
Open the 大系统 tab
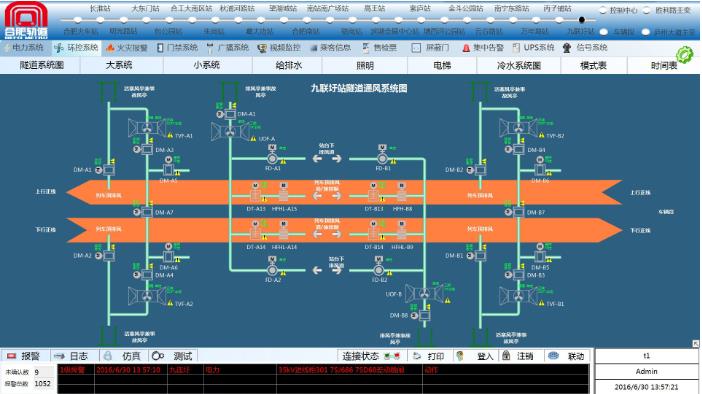point(119,65)
